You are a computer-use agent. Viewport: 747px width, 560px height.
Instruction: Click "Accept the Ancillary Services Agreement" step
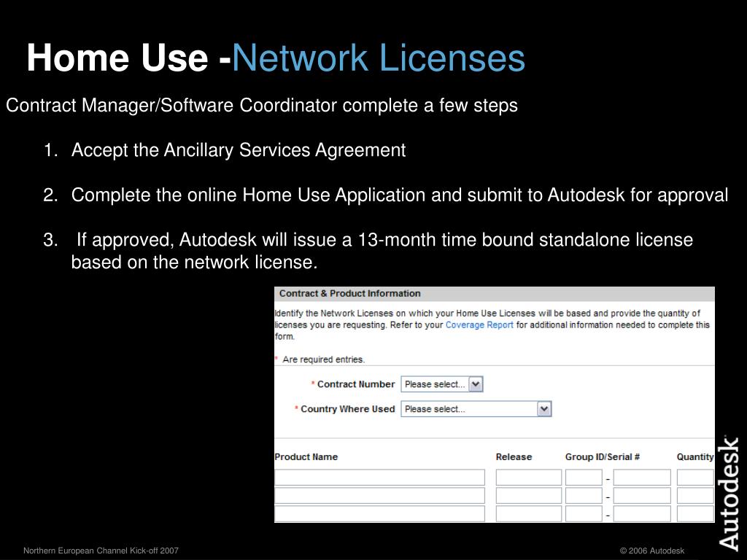(x=239, y=150)
